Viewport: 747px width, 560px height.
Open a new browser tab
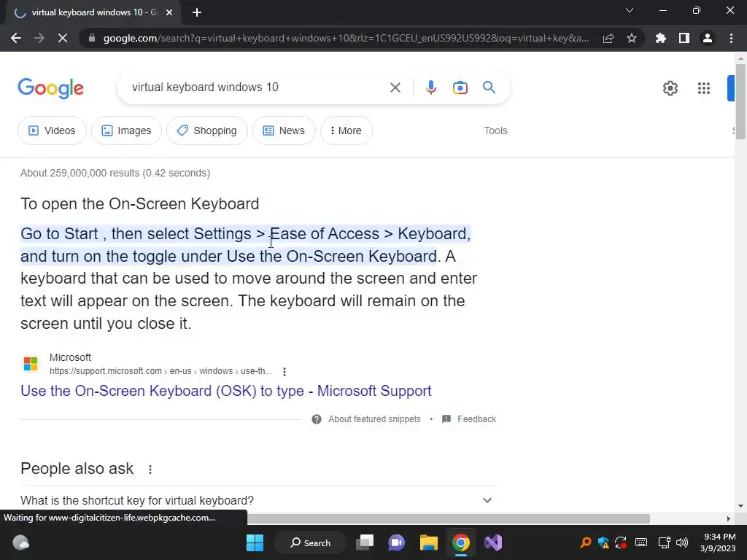point(197,12)
